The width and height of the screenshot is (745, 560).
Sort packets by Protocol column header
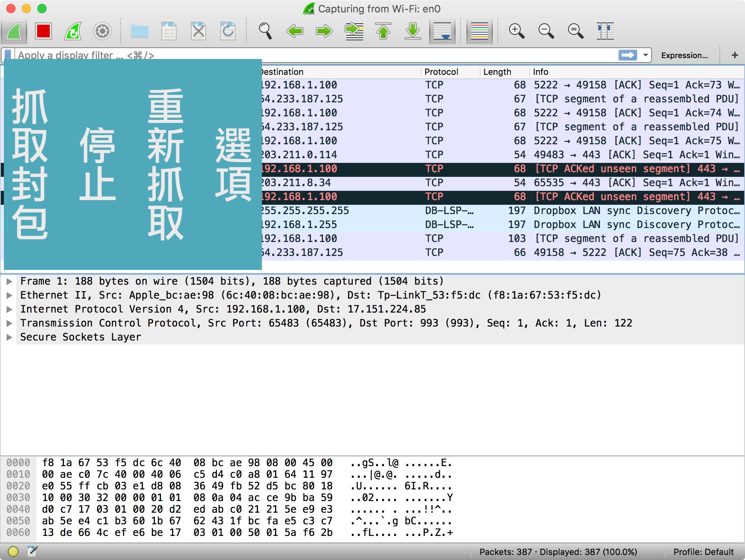441,72
